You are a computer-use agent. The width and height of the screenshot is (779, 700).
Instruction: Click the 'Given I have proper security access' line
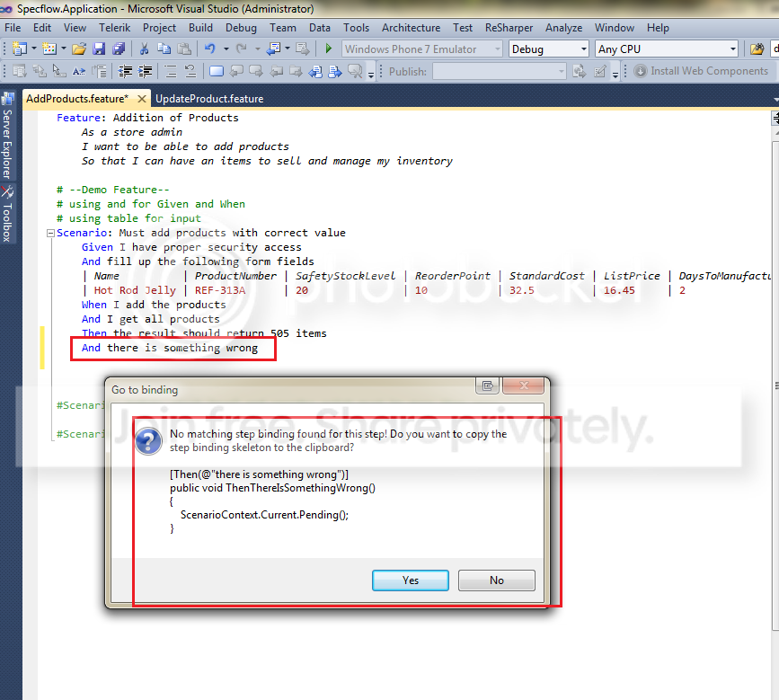(191, 247)
